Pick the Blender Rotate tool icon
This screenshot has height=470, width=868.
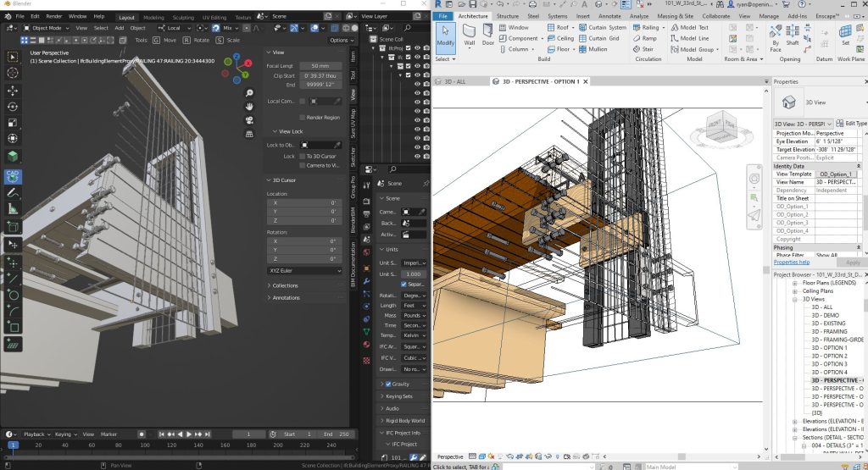[x=12, y=106]
